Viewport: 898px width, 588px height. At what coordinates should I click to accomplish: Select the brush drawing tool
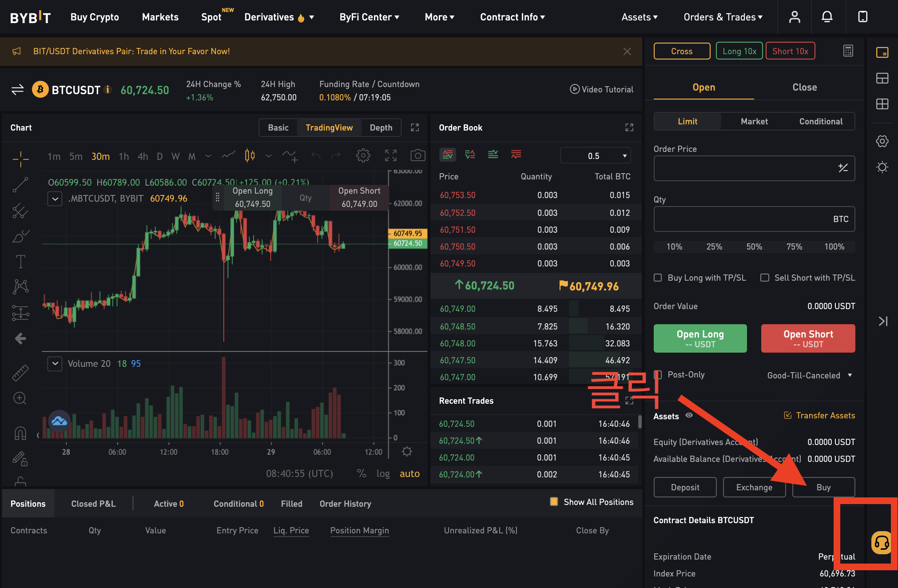pyautogui.click(x=20, y=236)
